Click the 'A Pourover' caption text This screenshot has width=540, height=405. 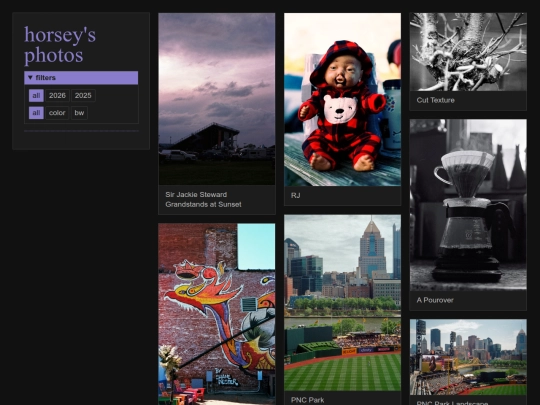tap(435, 300)
